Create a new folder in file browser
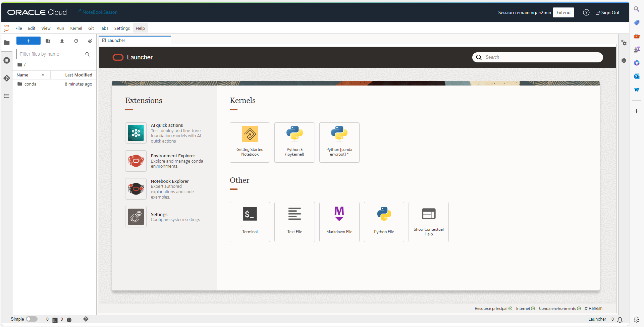The image size is (644, 327). click(x=48, y=41)
